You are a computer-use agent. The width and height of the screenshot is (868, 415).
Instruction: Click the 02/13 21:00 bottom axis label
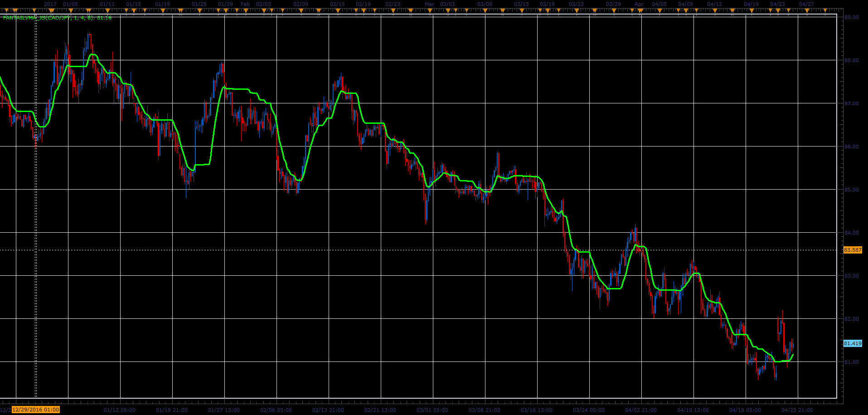328,410
